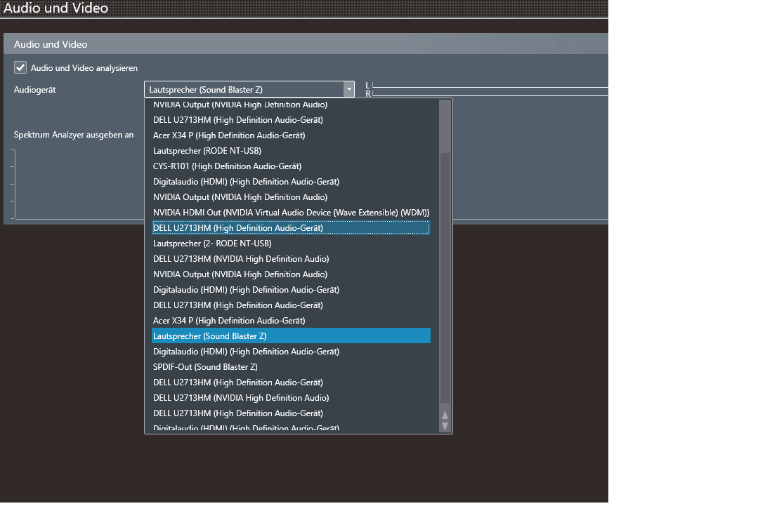
Task: Choose Acer X34 P entry above Lautsprecher (RODE NT-USB)
Action: pos(291,135)
